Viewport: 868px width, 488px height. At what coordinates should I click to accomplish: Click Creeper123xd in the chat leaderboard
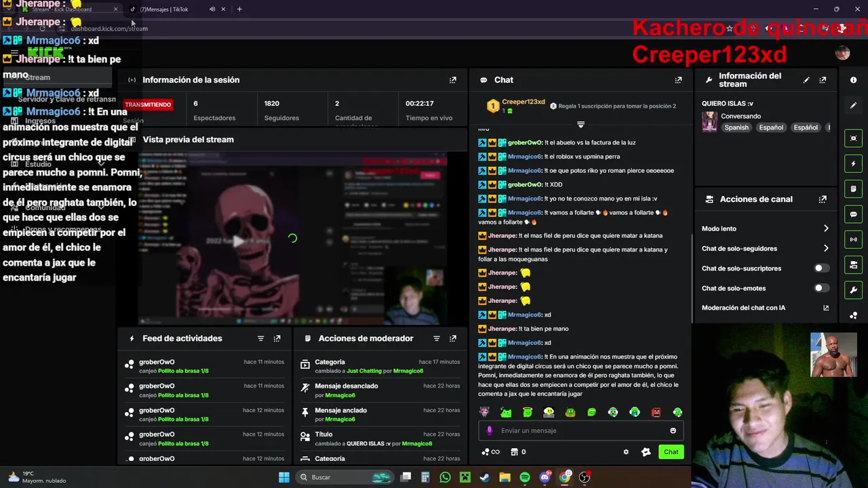[x=523, y=102]
